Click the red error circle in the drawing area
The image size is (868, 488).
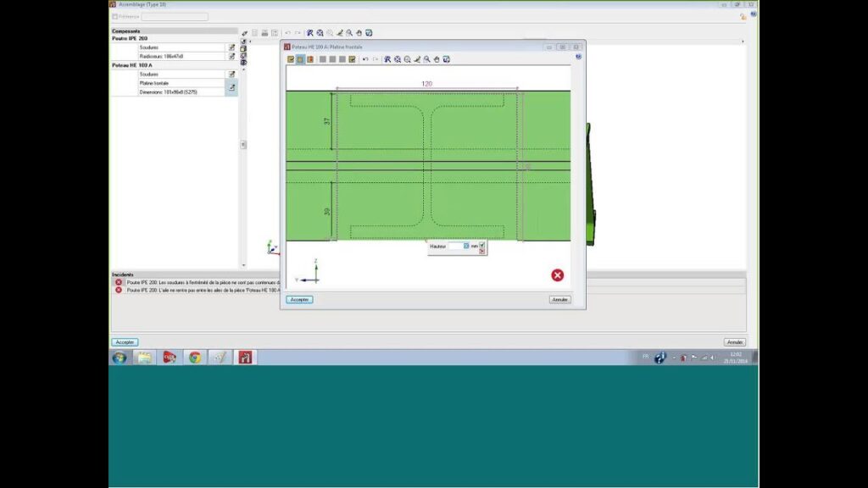tap(557, 274)
